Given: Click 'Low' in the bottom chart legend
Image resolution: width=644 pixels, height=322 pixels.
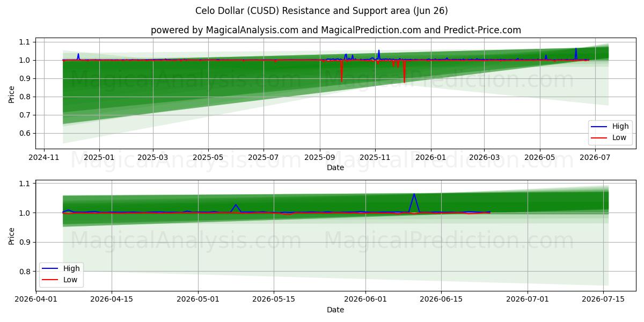Looking at the screenshot, I should point(70,280).
